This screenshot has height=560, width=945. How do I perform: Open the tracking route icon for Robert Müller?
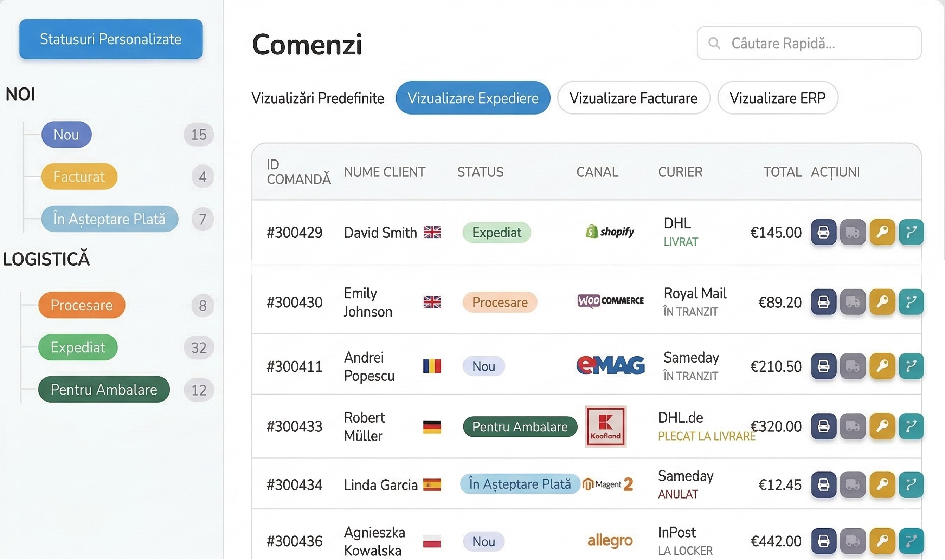pos(912,426)
